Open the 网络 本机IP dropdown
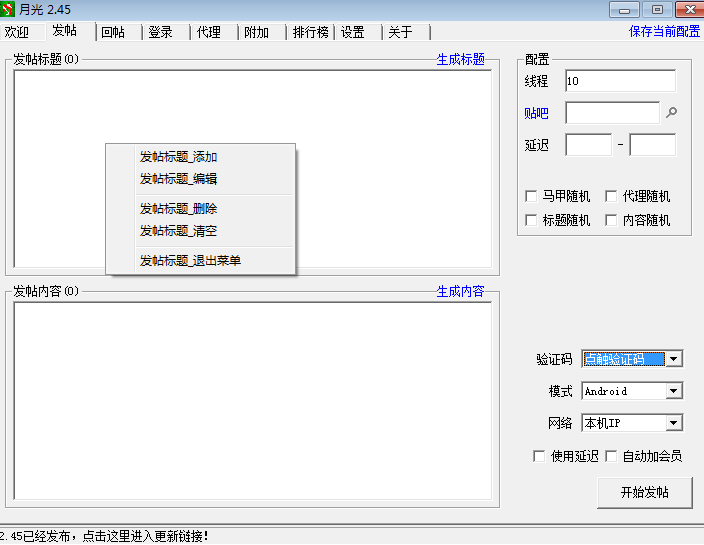Screen dimensions: 704x545 (x=674, y=423)
